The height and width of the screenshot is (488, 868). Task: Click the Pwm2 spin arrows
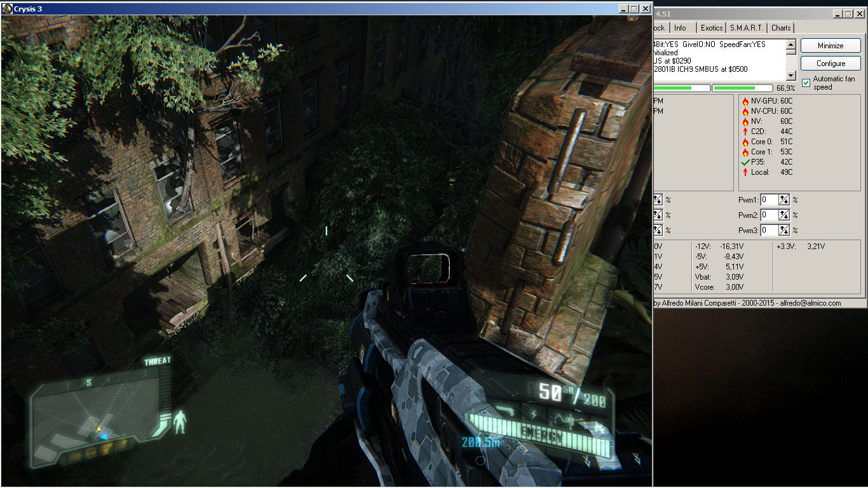point(783,215)
